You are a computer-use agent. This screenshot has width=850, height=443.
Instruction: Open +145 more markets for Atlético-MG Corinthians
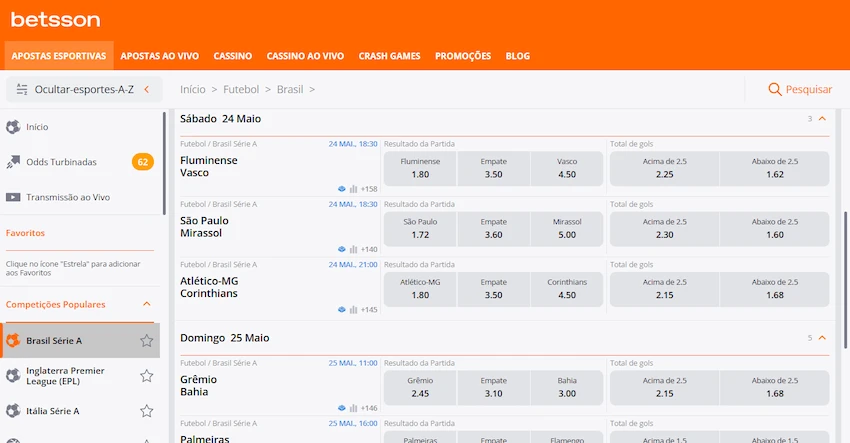369,310
